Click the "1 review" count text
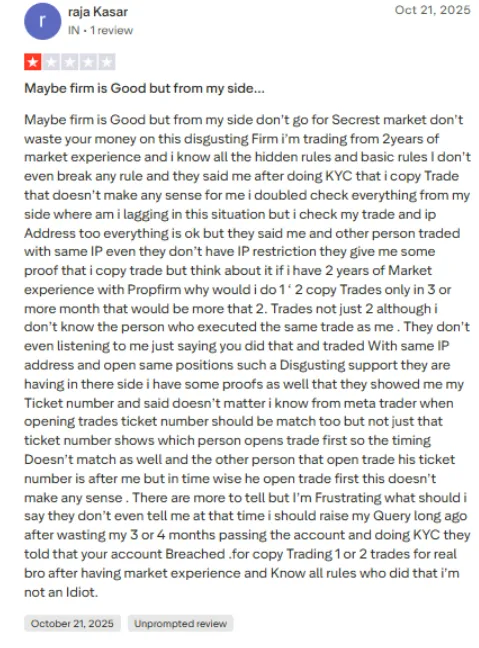479x648 pixels. point(112,30)
